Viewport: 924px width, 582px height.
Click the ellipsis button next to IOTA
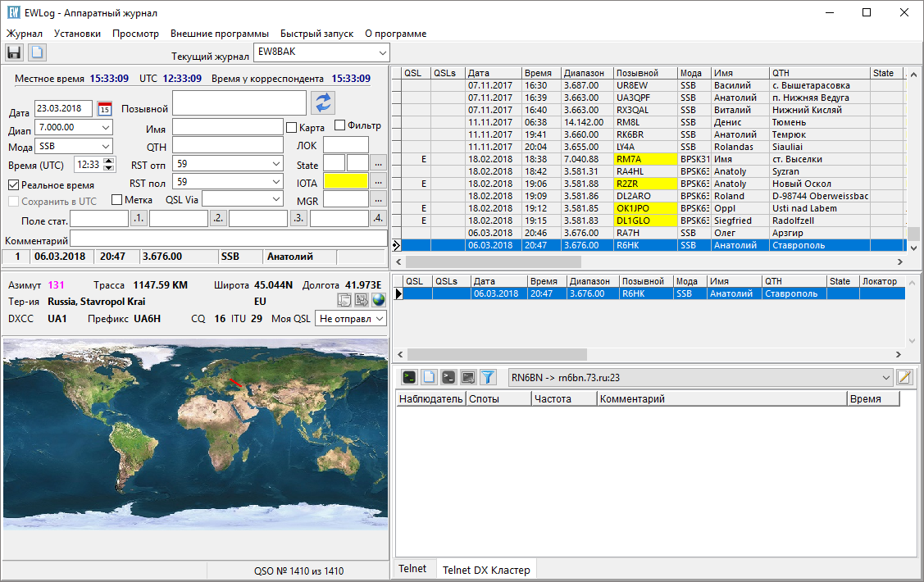(x=377, y=181)
